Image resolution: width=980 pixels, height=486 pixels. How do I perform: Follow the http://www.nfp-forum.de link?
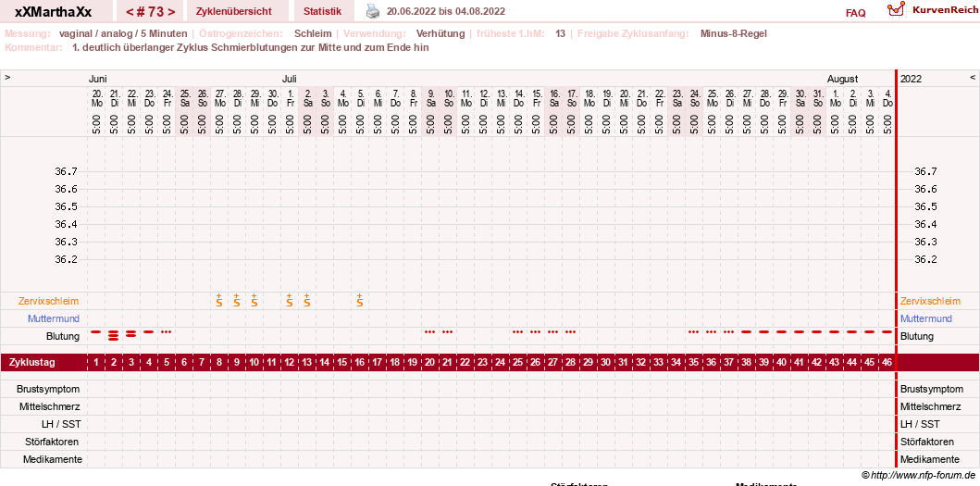(923, 476)
